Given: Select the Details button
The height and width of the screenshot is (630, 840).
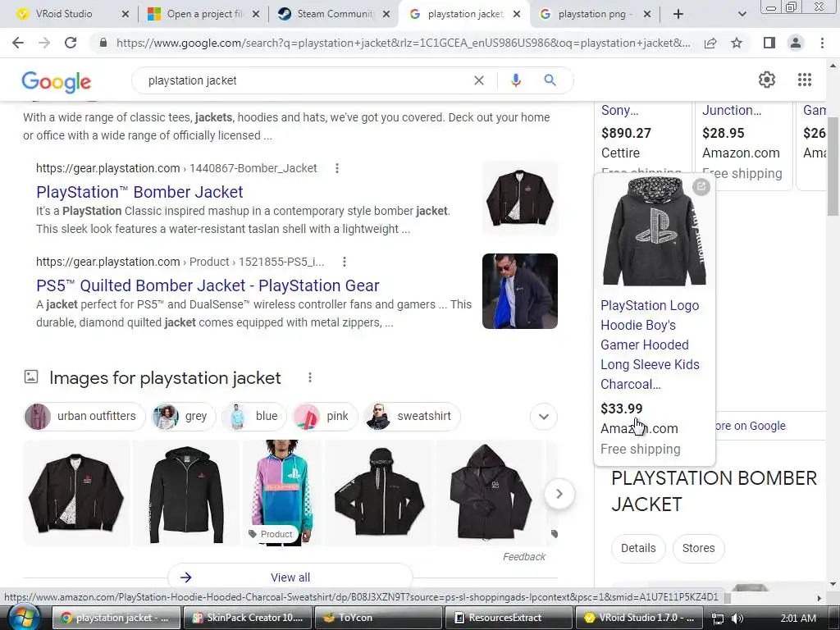Looking at the screenshot, I should (638, 548).
